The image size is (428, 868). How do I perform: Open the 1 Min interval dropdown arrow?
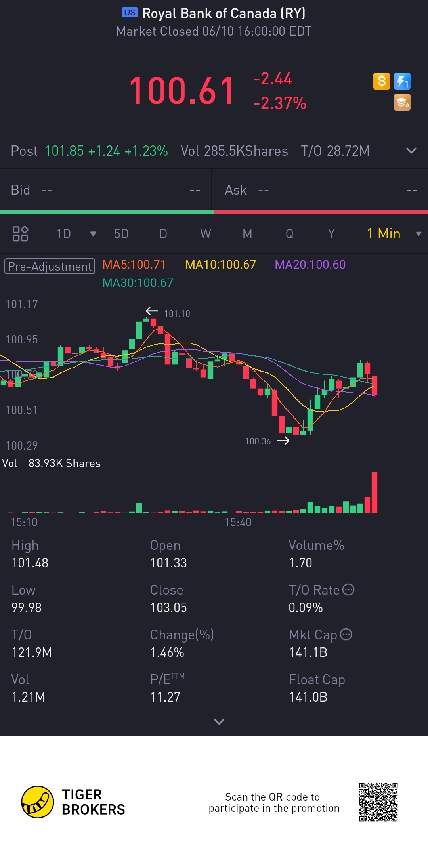point(418,234)
